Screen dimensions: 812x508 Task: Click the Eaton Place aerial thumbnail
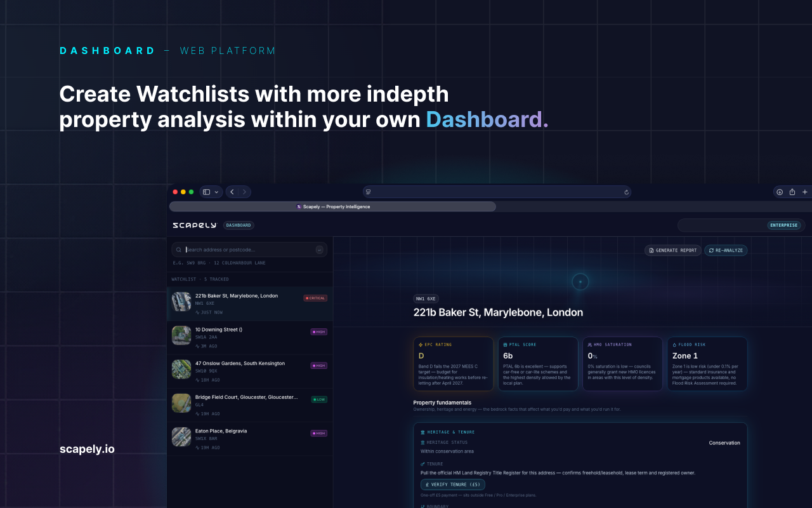click(181, 437)
